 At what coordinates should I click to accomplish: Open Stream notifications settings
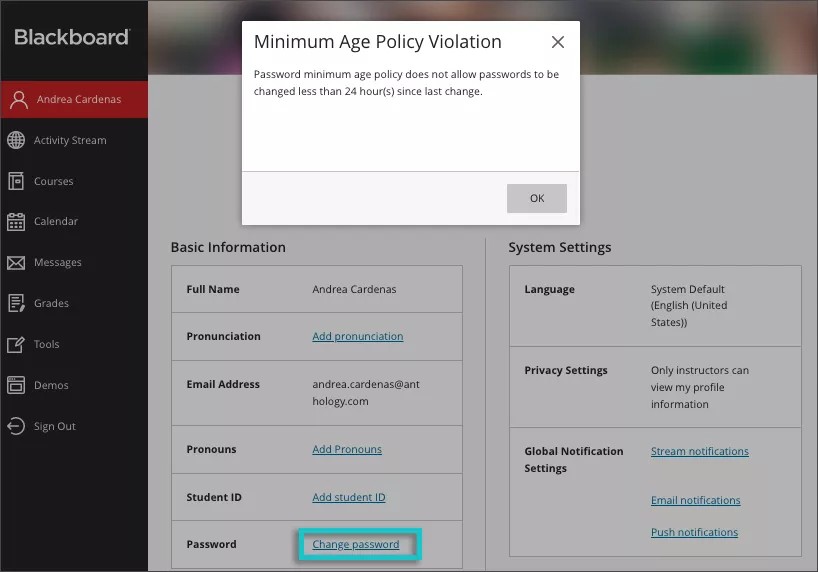pyautogui.click(x=699, y=451)
